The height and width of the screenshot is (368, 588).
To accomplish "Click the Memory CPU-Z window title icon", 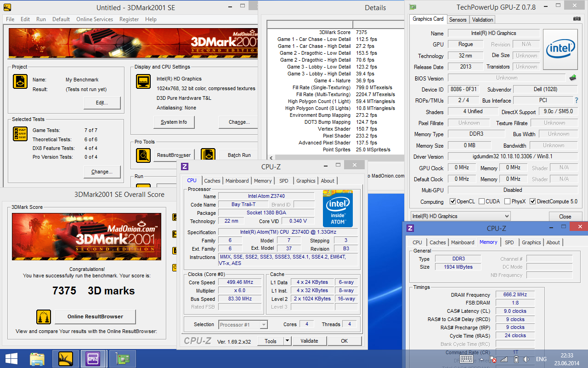I will tap(410, 228).
